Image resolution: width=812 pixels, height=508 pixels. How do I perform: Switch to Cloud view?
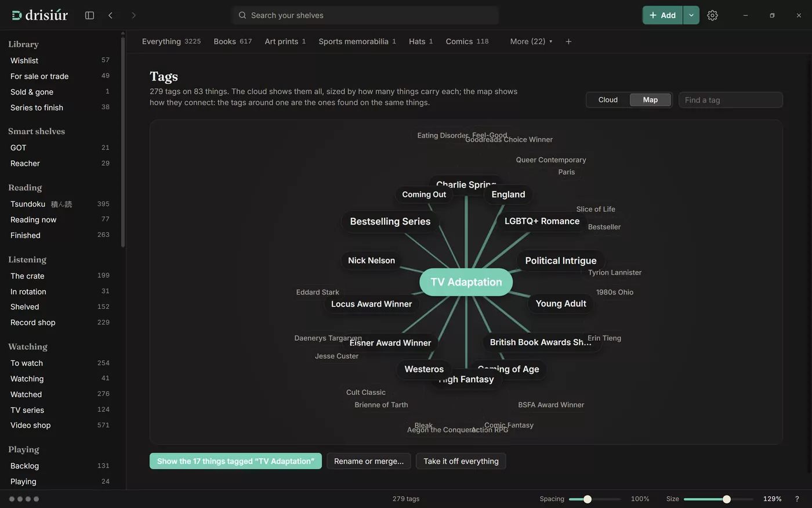pyautogui.click(x=608, y=100)
